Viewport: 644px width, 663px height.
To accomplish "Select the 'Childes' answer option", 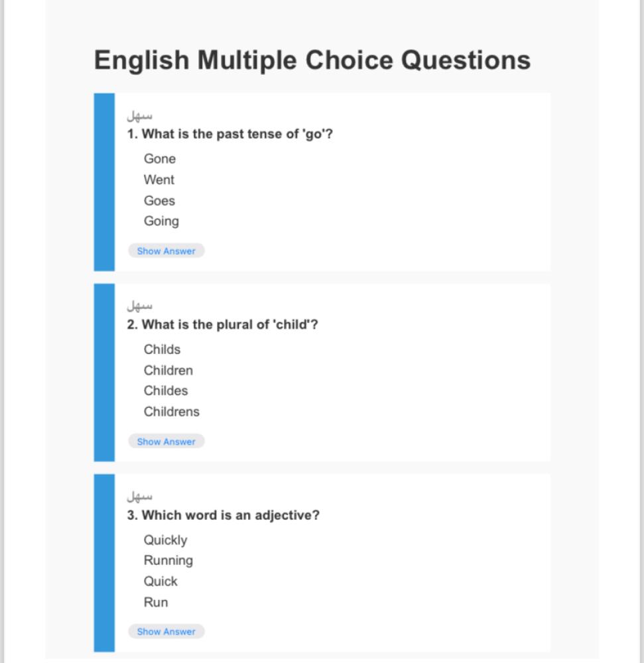I will (166, 391).
